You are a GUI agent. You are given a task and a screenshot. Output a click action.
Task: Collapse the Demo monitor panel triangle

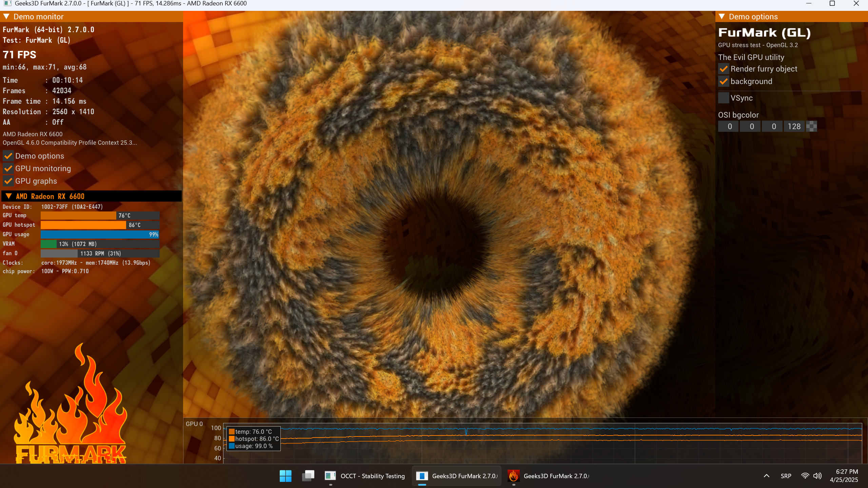(6, 16)
